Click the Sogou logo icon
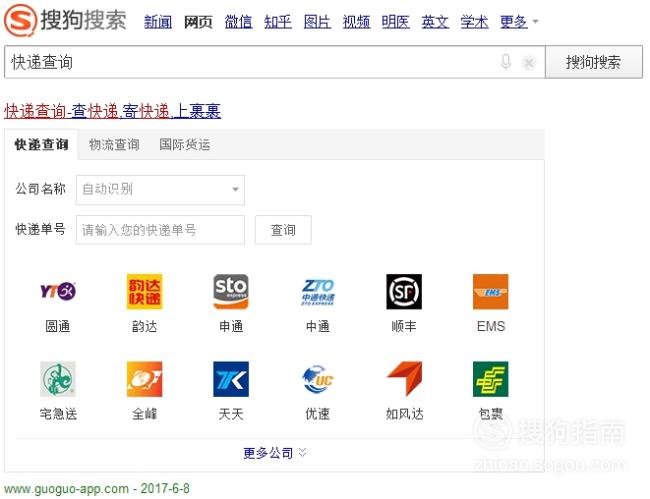Image resolution: width=650 pixels, height=499 pixels. [20, 20]
